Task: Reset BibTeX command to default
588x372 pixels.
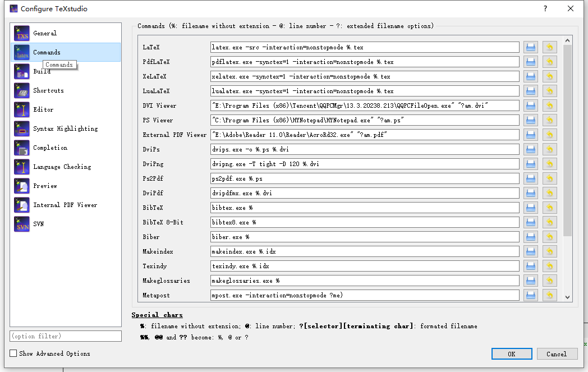Action: 549,208
